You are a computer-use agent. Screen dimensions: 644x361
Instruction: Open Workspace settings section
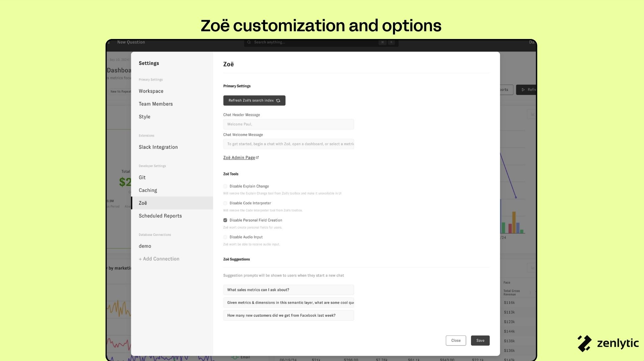coord(151,91)
